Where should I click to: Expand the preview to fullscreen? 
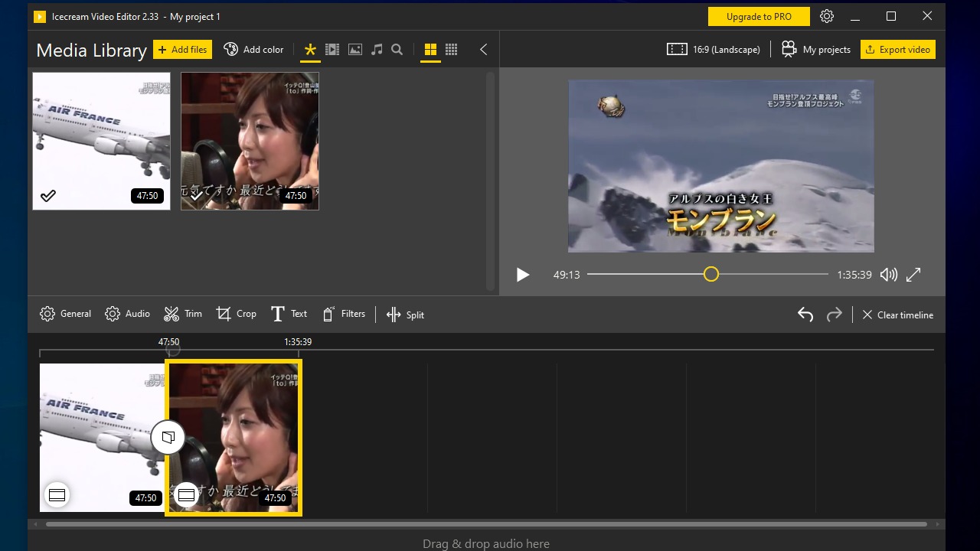pos(913,275)
